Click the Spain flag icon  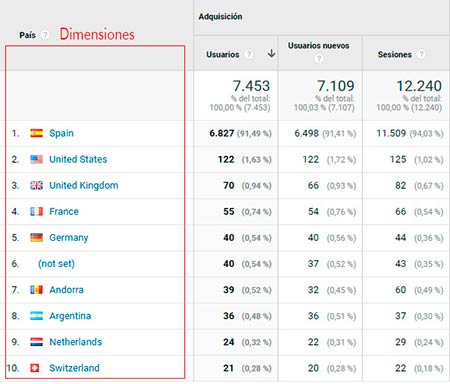[x=36, y=133]
